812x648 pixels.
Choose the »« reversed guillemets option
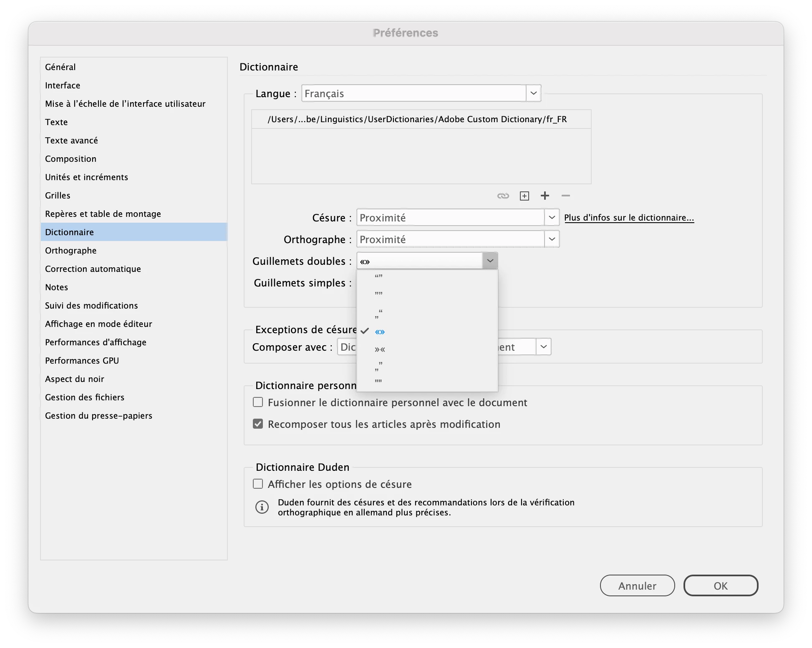380,349
